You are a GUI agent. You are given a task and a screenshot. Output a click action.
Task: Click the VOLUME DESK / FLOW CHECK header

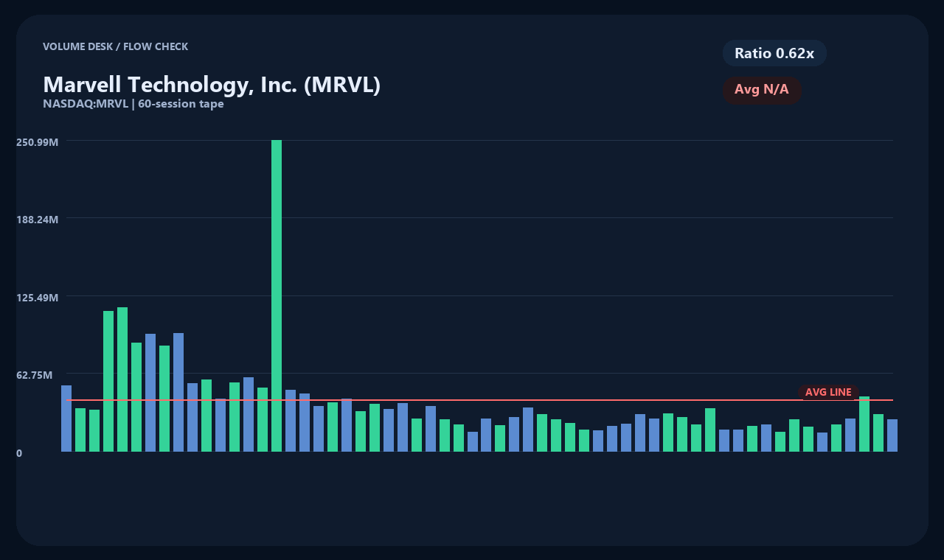[x=115, y=46]
